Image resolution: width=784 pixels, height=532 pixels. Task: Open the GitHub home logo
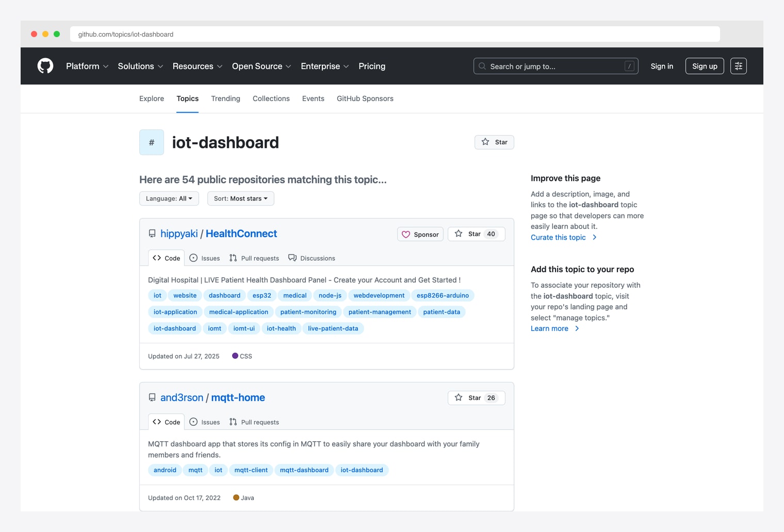(45, 66)
